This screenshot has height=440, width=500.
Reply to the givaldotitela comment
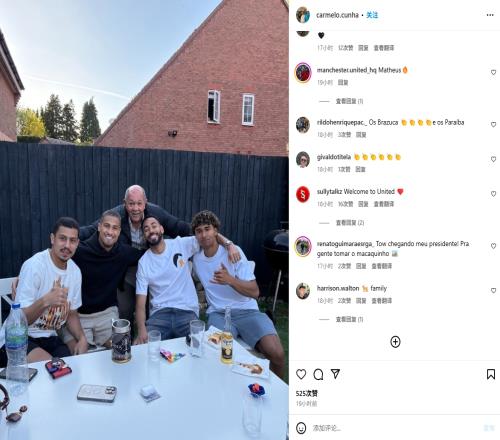(360, 169)
